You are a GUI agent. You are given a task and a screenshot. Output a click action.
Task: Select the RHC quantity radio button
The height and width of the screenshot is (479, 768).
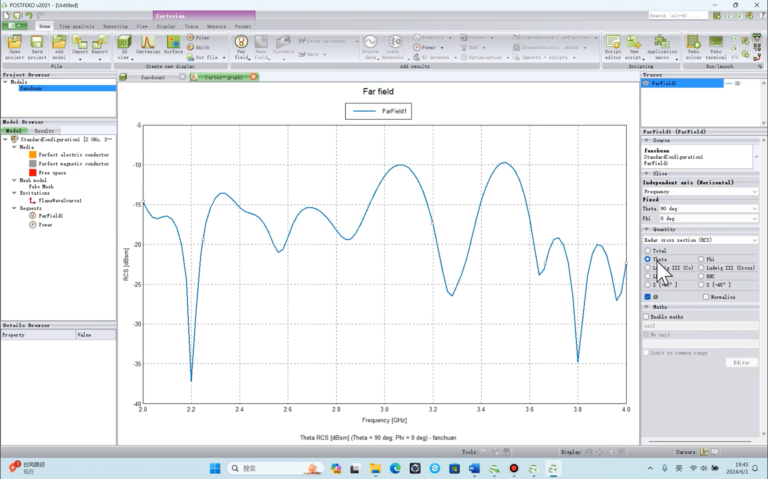(x=701, y=276)
